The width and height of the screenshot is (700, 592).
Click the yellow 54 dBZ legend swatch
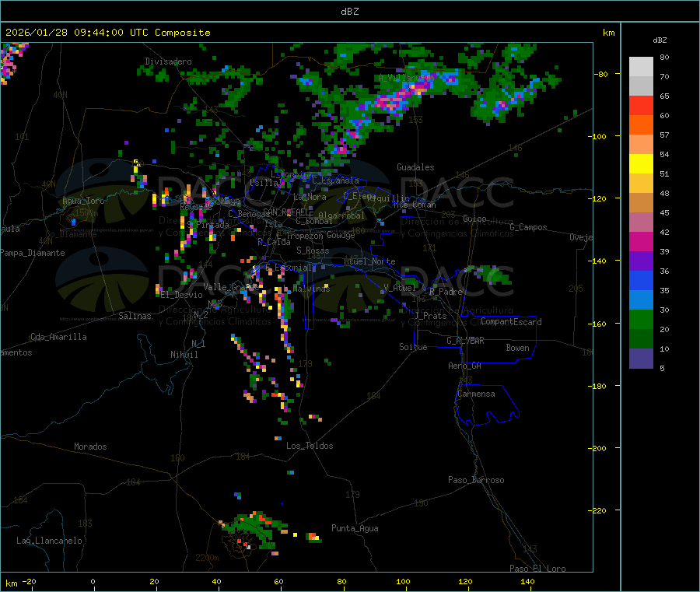(641, 164)
